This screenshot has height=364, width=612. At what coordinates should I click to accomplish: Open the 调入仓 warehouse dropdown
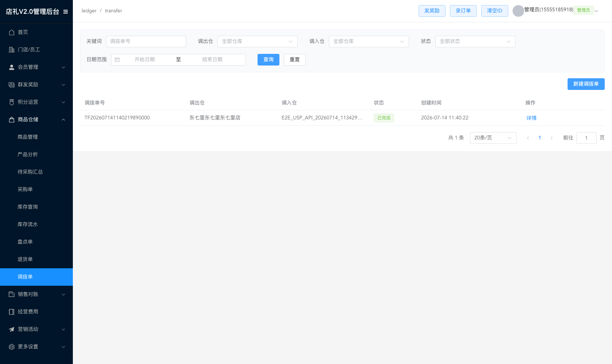(x=369, y=41)
